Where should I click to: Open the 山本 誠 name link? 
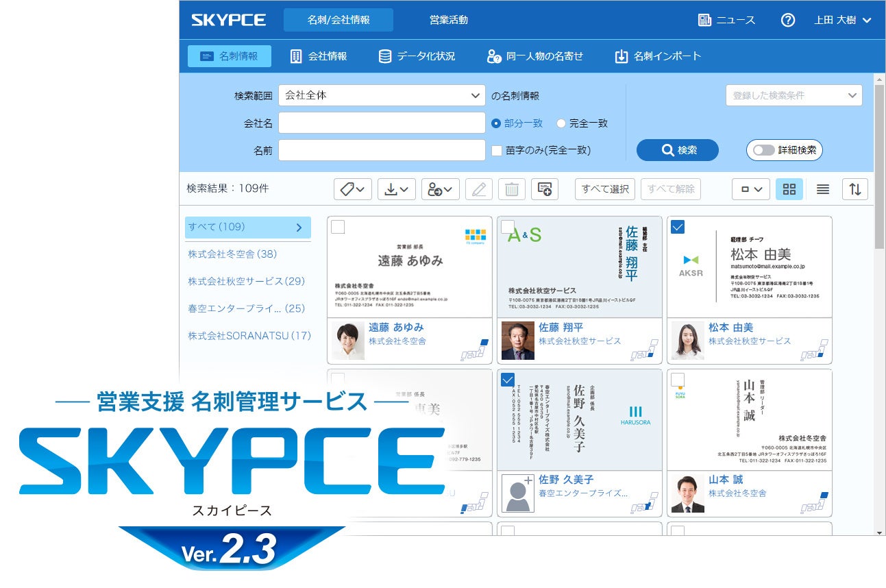(x=725, y=480)
